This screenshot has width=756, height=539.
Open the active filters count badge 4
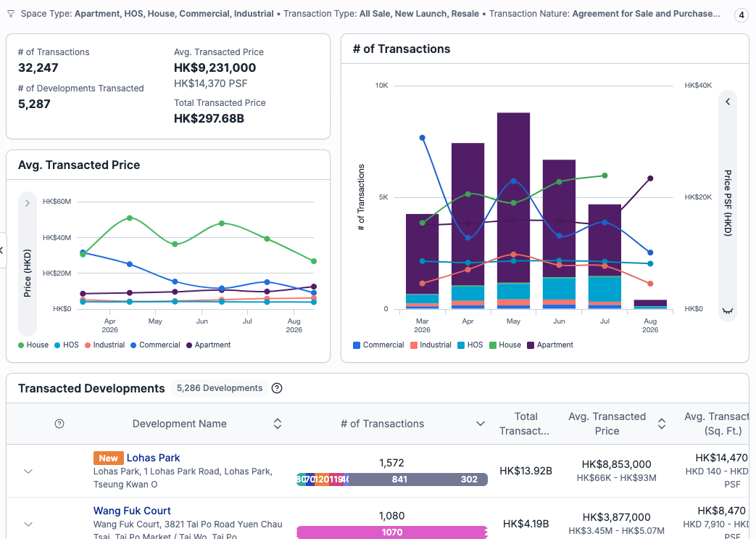point(741,15)
